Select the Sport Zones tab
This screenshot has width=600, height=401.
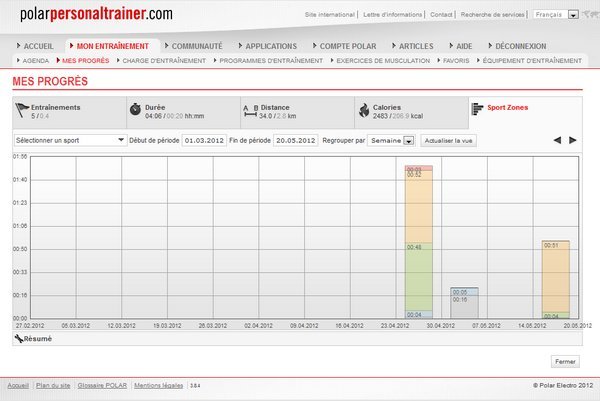pos(525,112)
